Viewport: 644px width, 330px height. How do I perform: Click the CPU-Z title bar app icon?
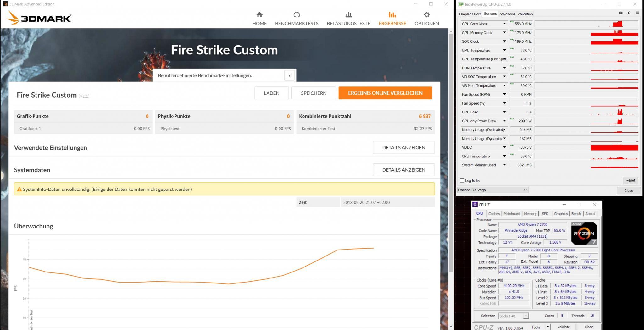coord(475,204)
